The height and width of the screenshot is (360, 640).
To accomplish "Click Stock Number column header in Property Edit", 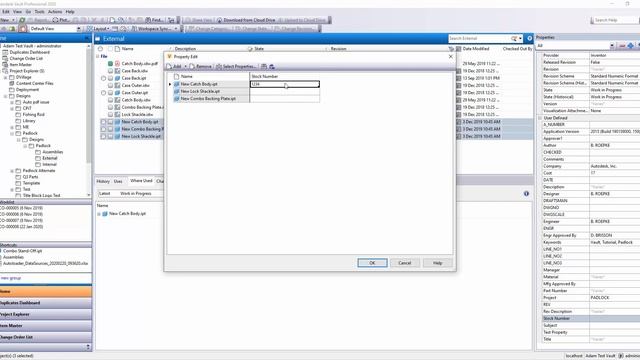I will coord(284,76).
